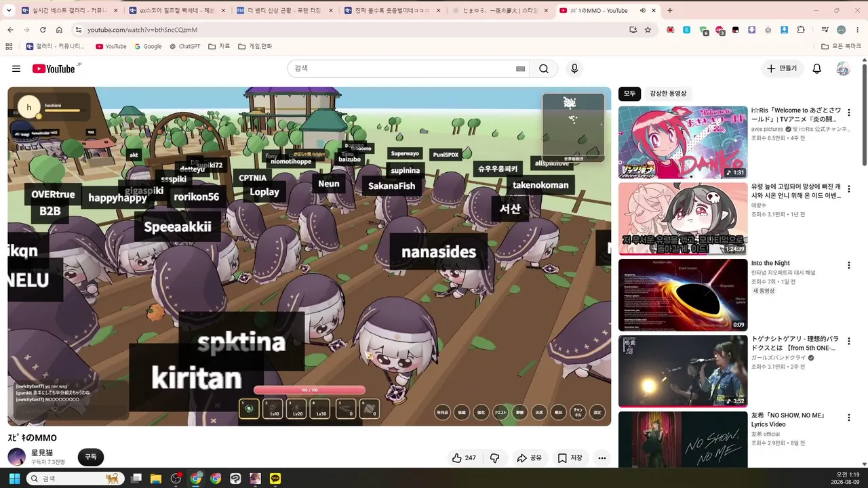Click the YouTube search magnifier button
This screenshot has width=868, height=488.
point(544,68)
